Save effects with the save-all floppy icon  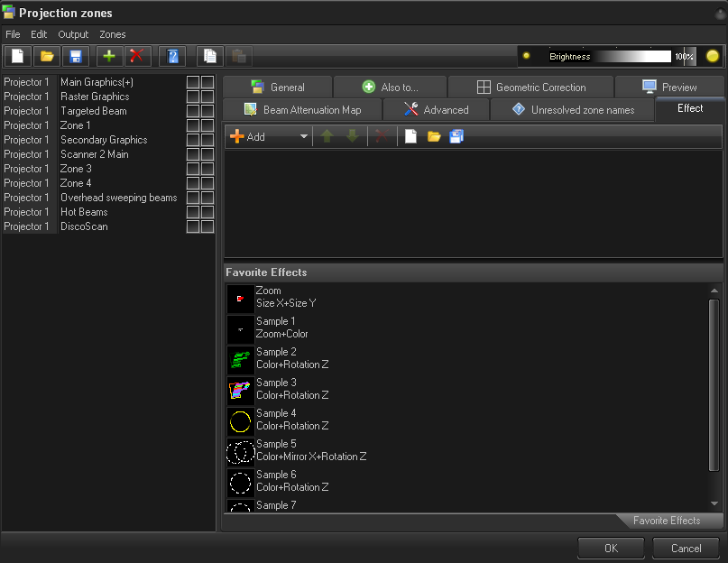click(456, 136)
